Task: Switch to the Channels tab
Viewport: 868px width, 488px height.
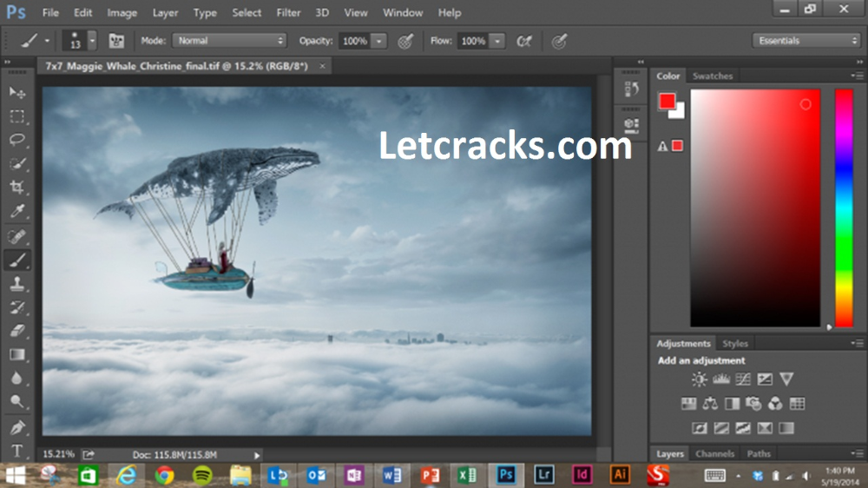Action: coord(715,454)
